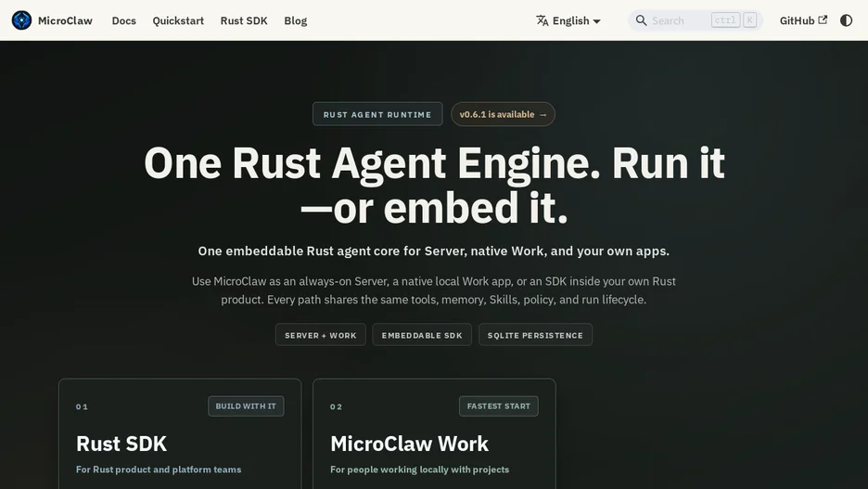Click the arrow in the version badge
Viewport: 868px width, 489px height.
tap(543, 115)
